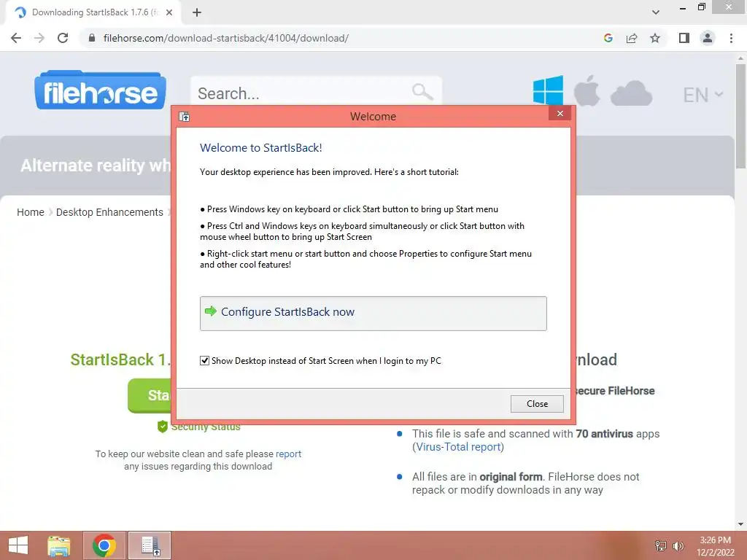This screenshot has width=747, height=560.
Task: Open Chrome side panel
Action: (684, 38)
